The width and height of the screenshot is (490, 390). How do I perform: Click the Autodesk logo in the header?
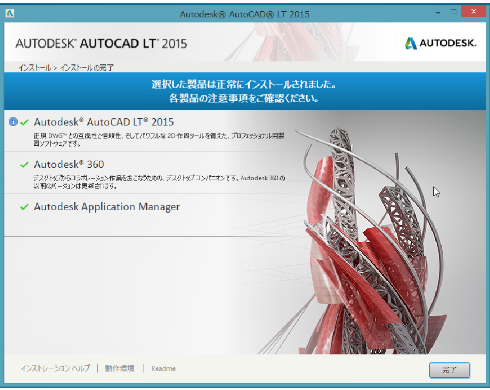(441, 43)
